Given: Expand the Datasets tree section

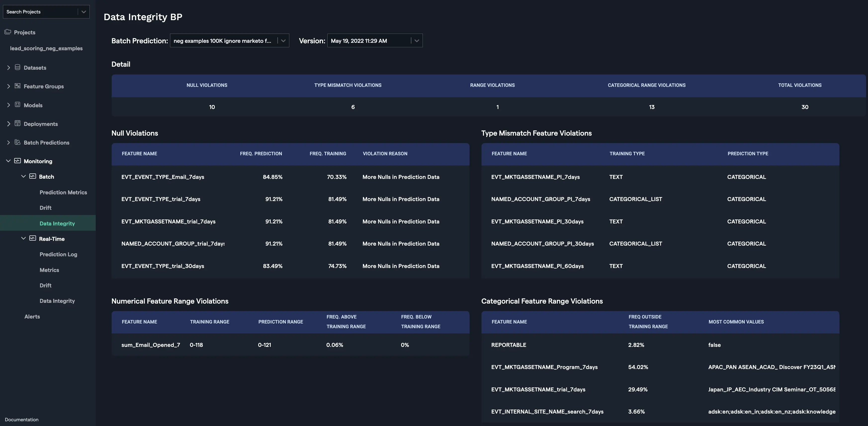Looking at the screenshot, I should (x=8, y=67).
